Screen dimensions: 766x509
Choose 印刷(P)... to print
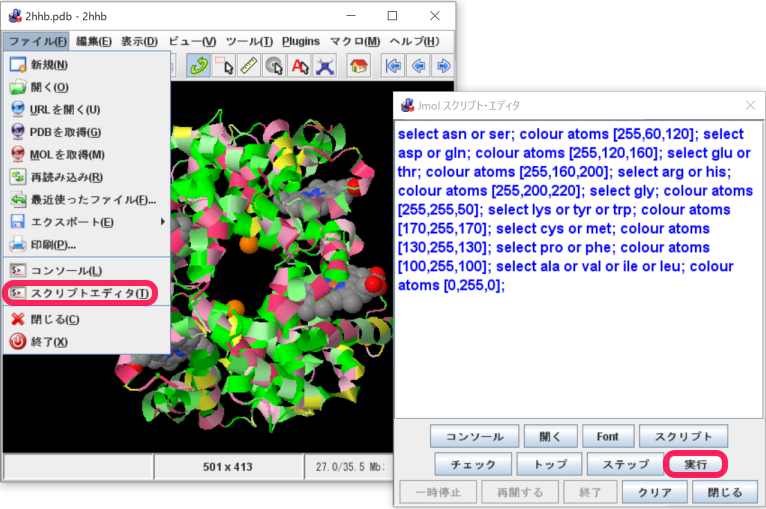point(86,244)
